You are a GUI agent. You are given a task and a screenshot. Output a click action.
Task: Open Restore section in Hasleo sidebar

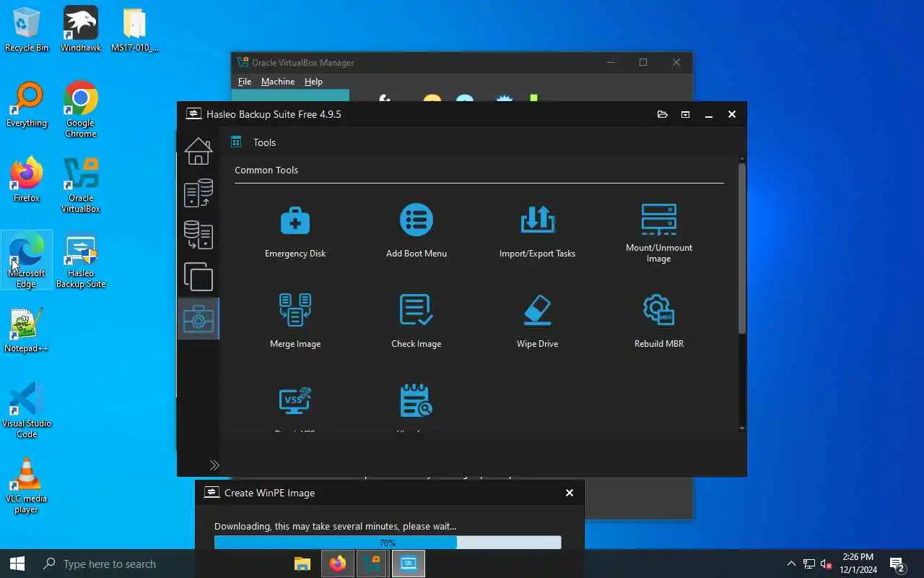coord(198,235)
